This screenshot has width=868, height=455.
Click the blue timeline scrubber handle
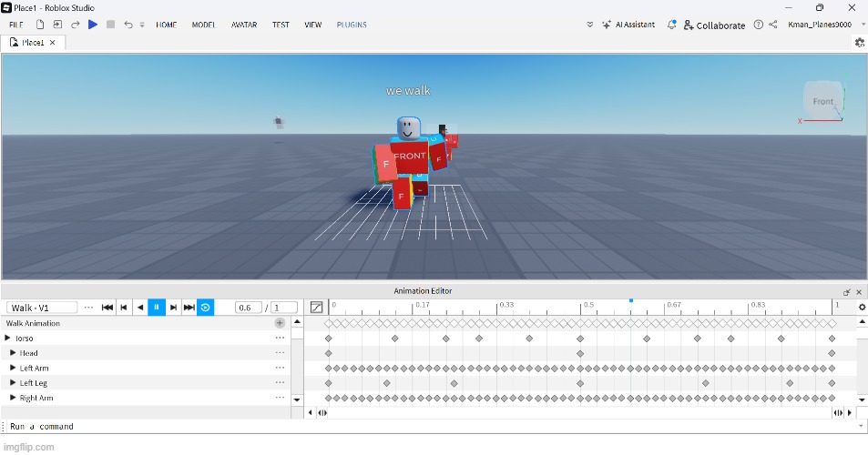click(631, 300)
